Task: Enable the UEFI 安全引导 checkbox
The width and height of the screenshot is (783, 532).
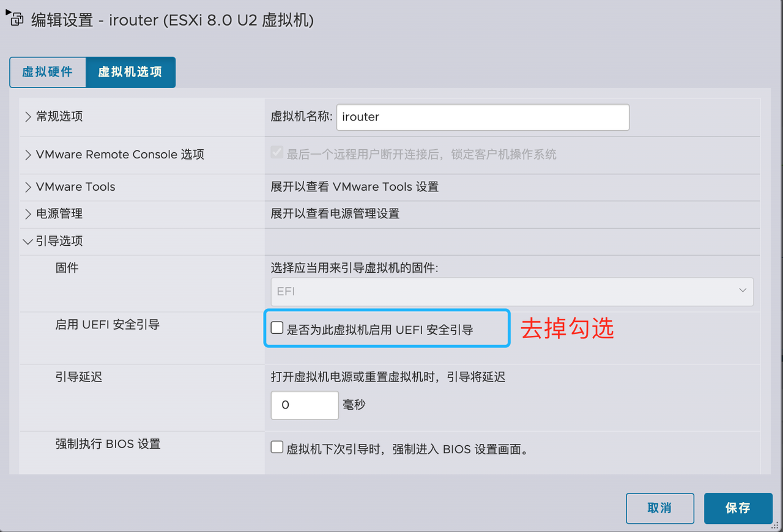Action: (277, 328)
